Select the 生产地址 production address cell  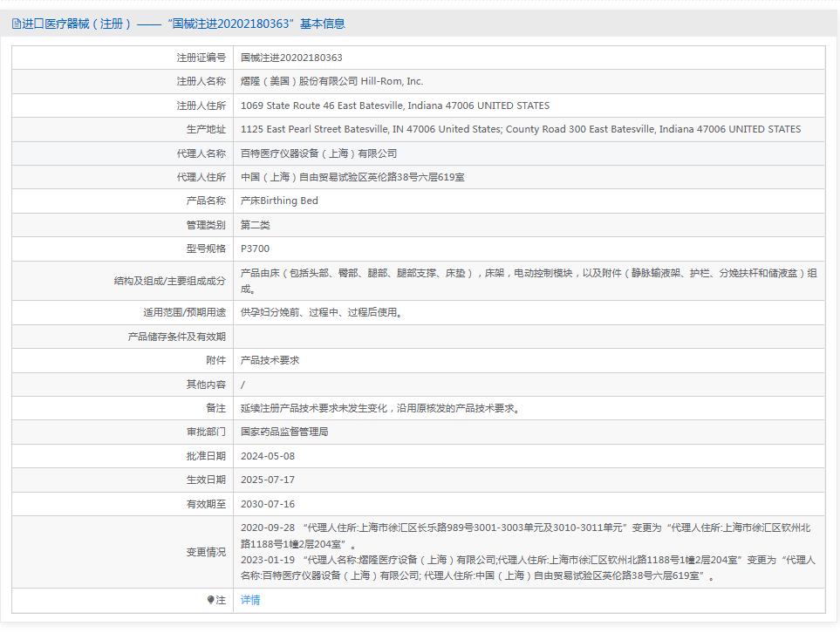(x=518, y=128)
